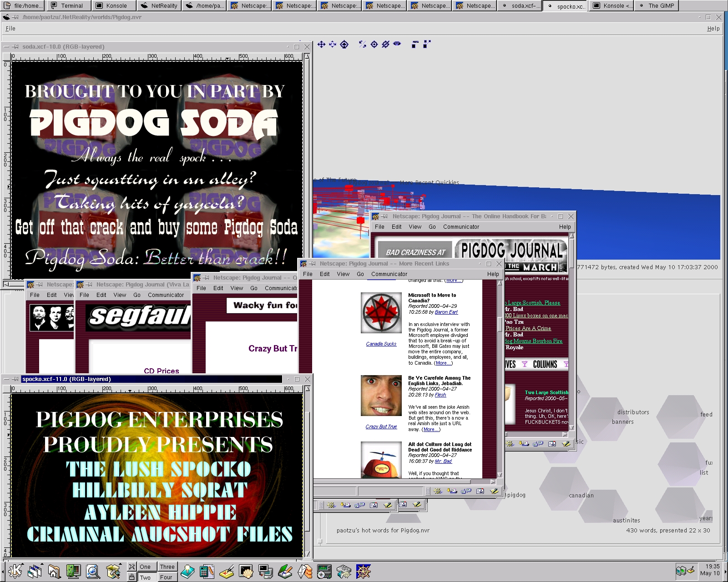Viewport: 728px width, 582px height.
Task: Open the KDE K menu launcher
Action: (x=15, y=571)
